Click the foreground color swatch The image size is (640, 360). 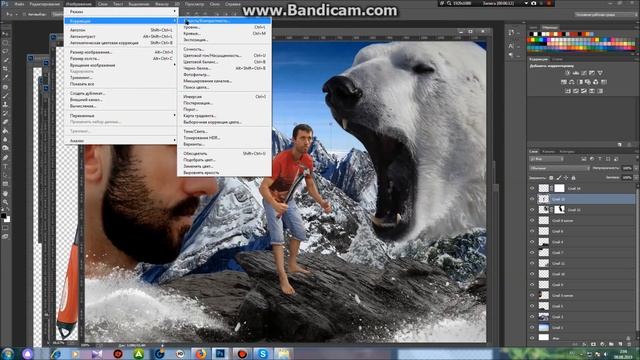[x=4, y=216]
